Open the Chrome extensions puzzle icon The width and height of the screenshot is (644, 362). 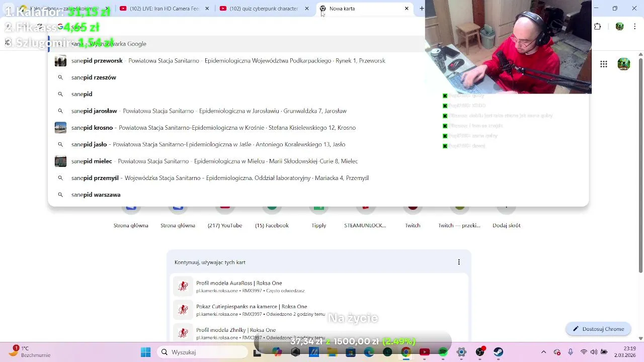pos(598,27)
